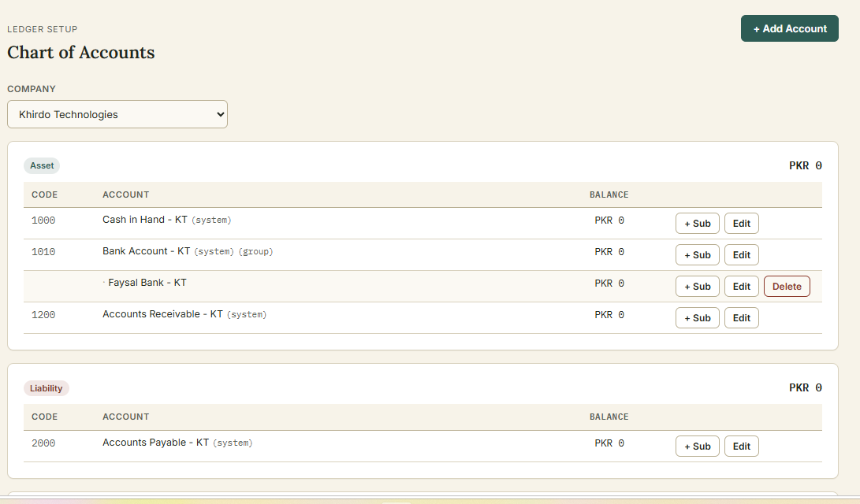This screenshot has height=504, width=860.
Task: Click the Asset category badge
Action: pos(42,165)
